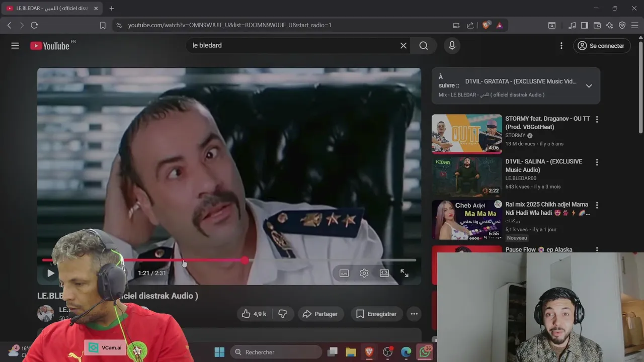Dislike the video with the thumbs-down button
Screen dimensions: 644x362
tap(283, 314)
